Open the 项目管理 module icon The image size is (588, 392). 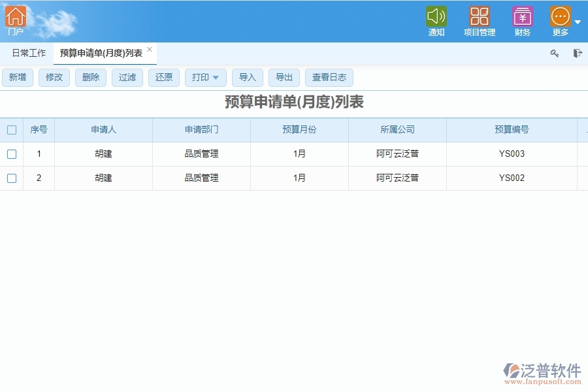click(479, 20)
